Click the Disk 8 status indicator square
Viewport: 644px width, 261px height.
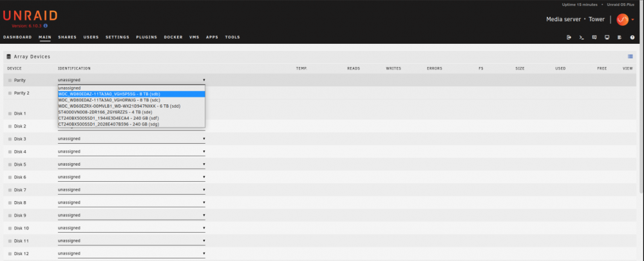[10, 202]
